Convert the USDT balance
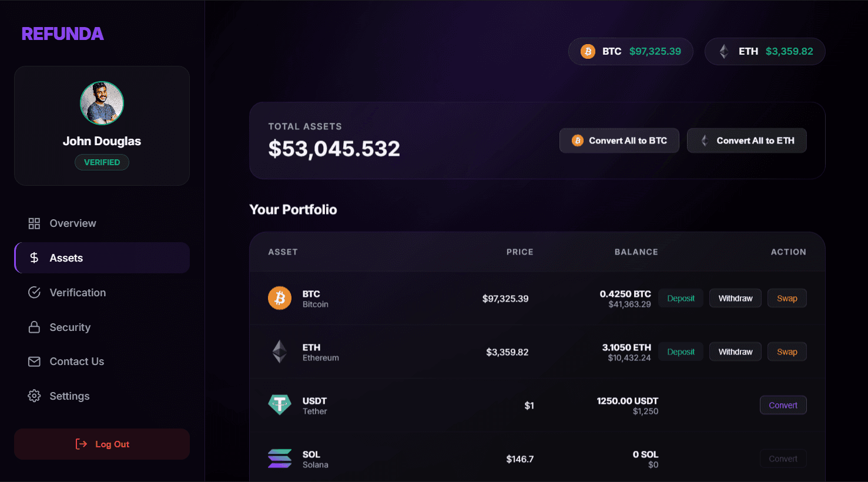Image resolution: width=868 pixels, height=482 pixels. (783, 404)
